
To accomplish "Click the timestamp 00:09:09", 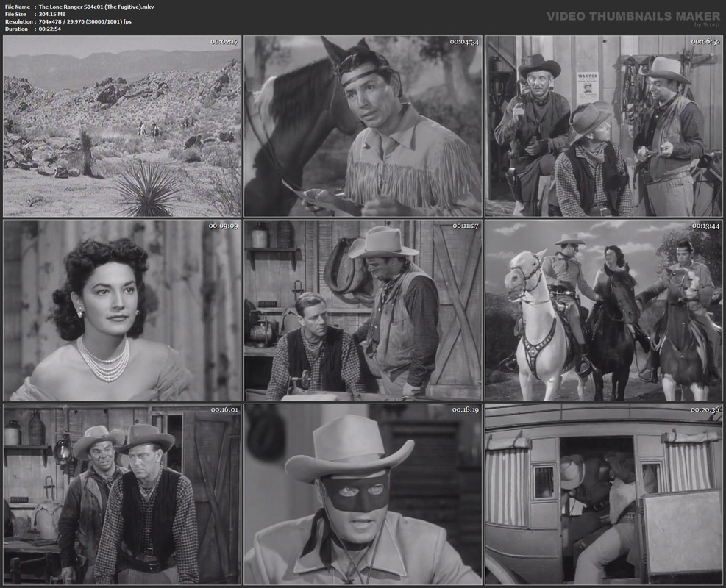I will pos(223,226).
